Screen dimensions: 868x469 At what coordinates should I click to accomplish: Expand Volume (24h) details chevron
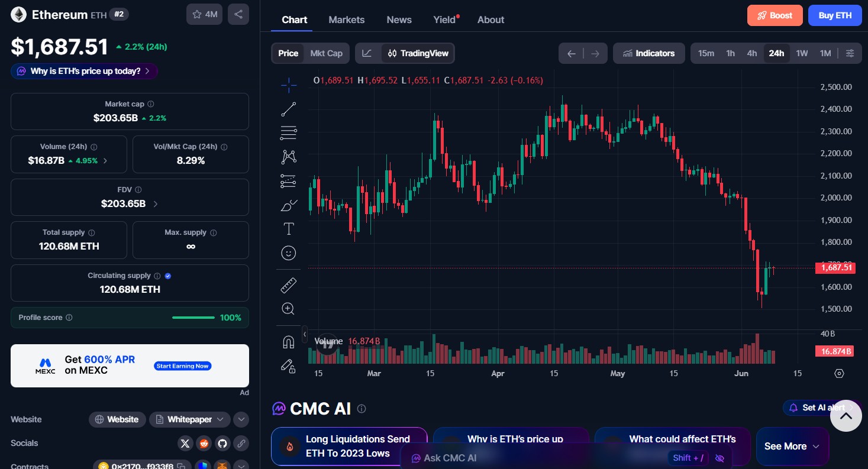pyautogui.click(x=105, y=160)
